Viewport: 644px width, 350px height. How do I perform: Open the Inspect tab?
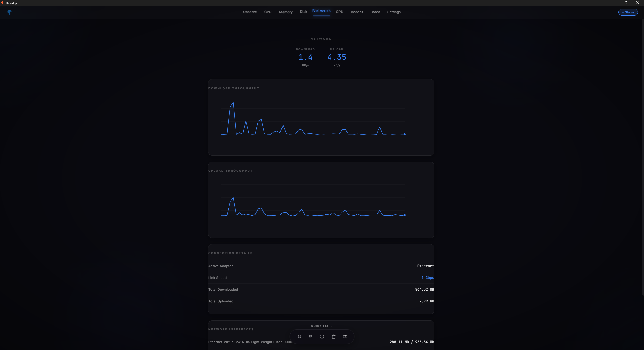coord(357,12)
